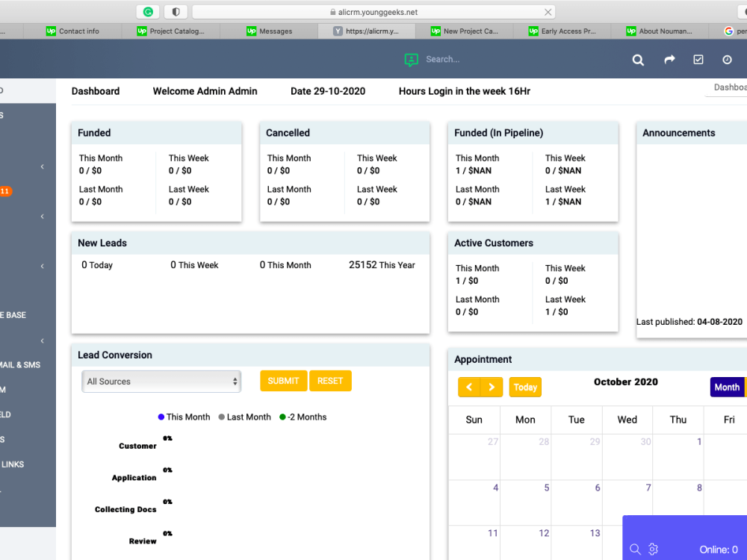Click the magnifier in the purple Online widget
The height and width of the screenshot is (560, 747).
635,549
